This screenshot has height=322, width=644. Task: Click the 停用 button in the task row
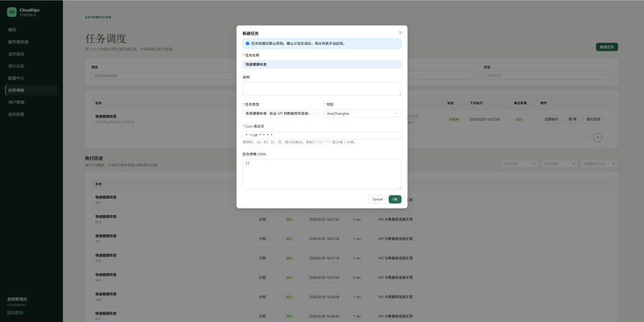[x=572, y=119]
